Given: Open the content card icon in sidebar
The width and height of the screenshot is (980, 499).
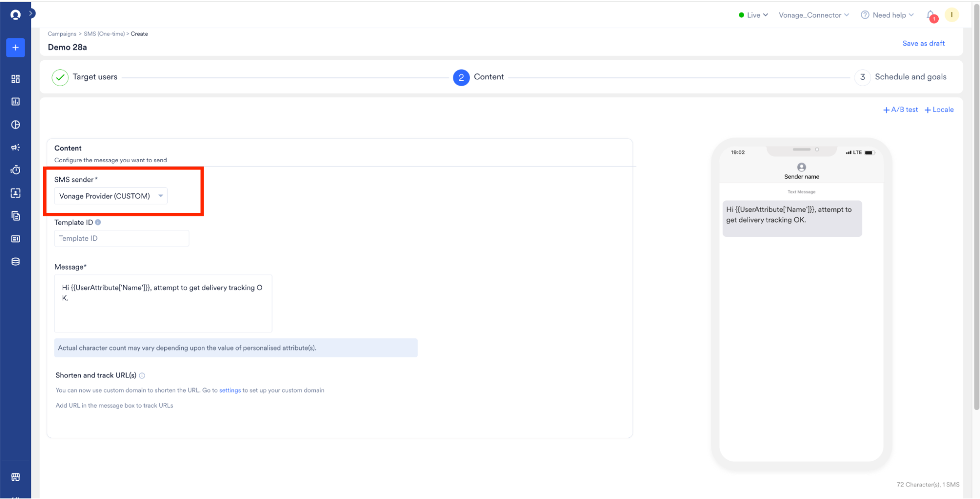Looking at the screenshot, I should (16, 239).
